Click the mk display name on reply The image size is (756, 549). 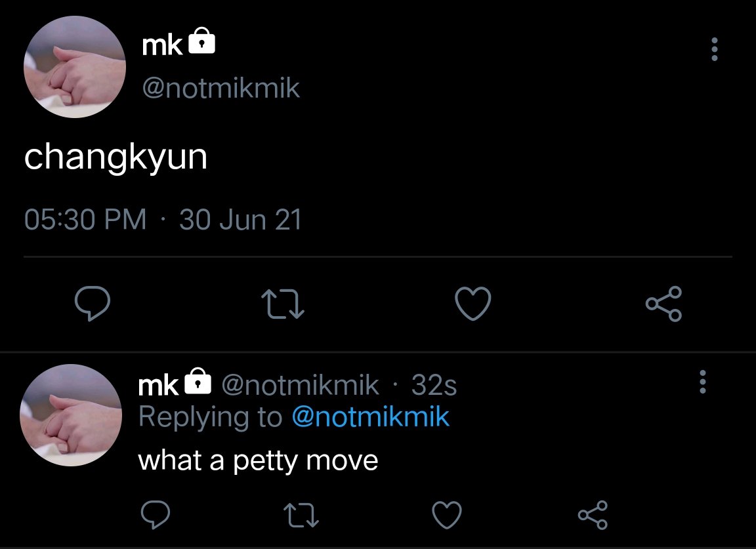[x=158, y=386]
